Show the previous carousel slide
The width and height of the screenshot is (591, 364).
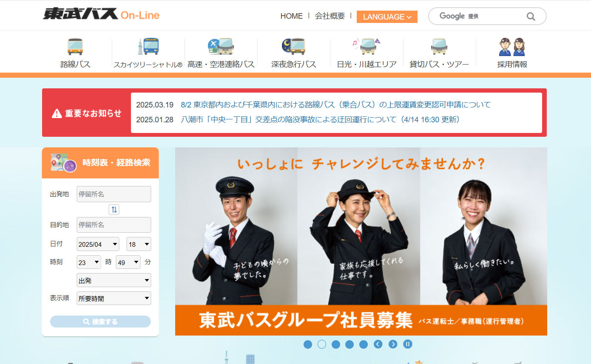378,344
